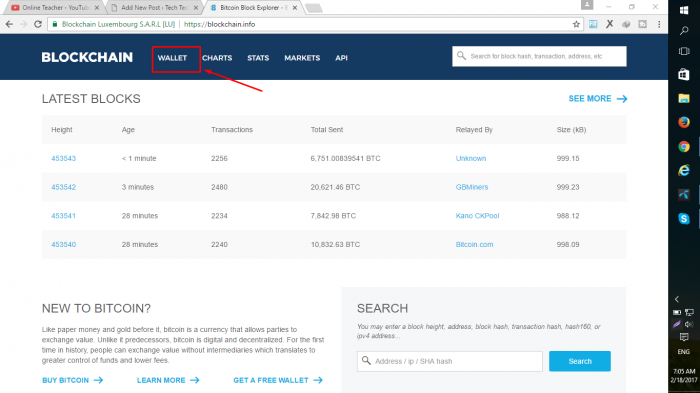Open the Kano CKPool relayer link
Screen dimensions: 700x393
[x=477, y=216]
